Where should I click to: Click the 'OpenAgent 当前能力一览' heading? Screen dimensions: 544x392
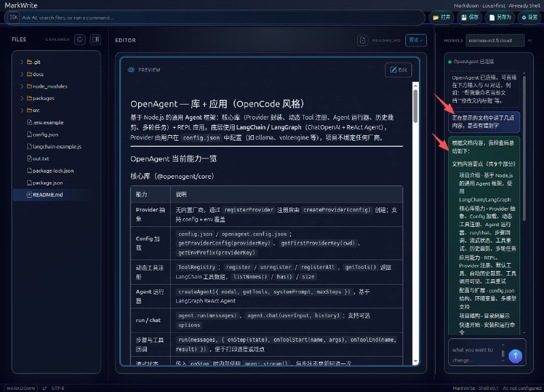click(173, 159)
